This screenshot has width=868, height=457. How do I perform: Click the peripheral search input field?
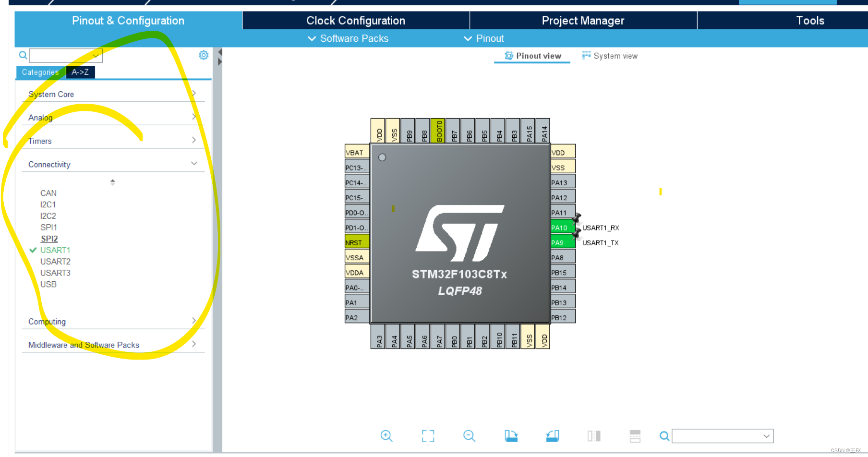[x=66, y=56]
